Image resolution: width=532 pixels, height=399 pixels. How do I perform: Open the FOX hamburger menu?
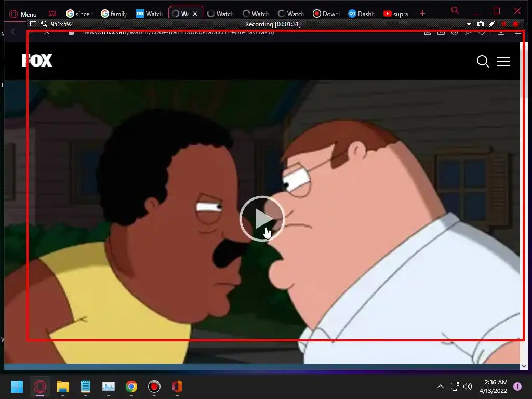coord(503,61)
